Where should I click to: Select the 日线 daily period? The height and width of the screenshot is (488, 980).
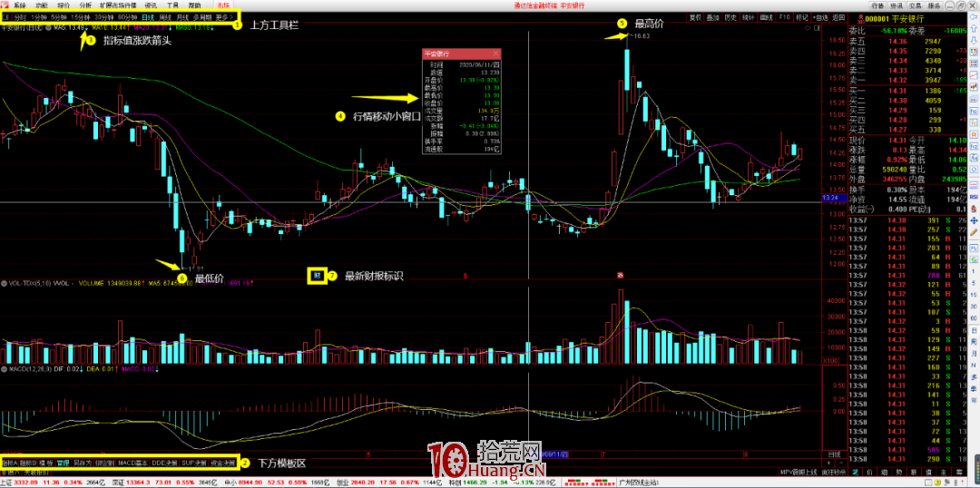coord(148,17)
